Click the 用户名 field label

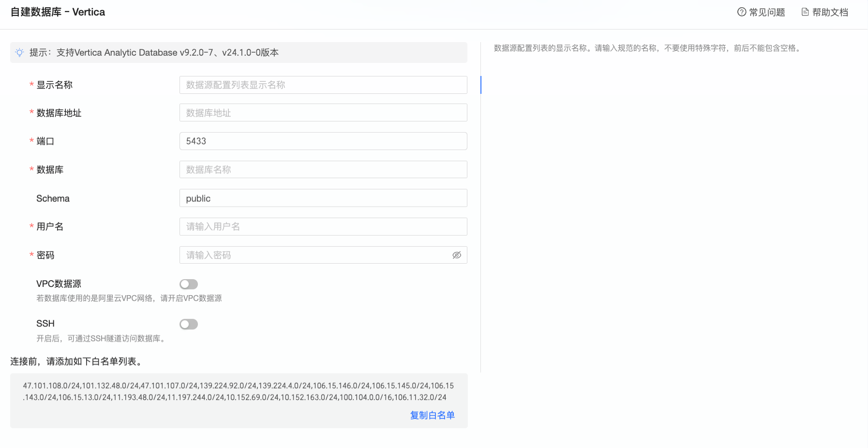pos(50,226)
